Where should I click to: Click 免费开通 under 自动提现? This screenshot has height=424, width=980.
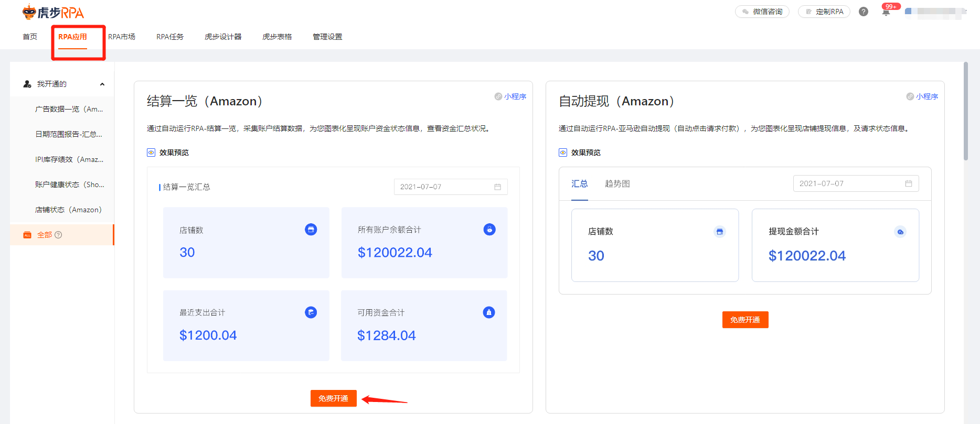745,320
